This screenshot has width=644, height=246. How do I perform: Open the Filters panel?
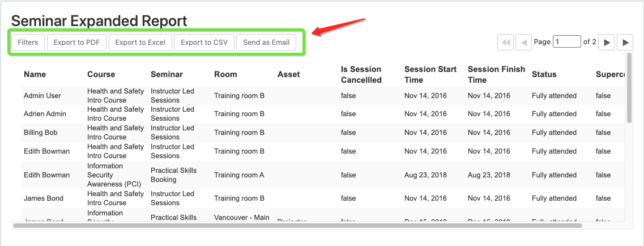pos(28,43)
